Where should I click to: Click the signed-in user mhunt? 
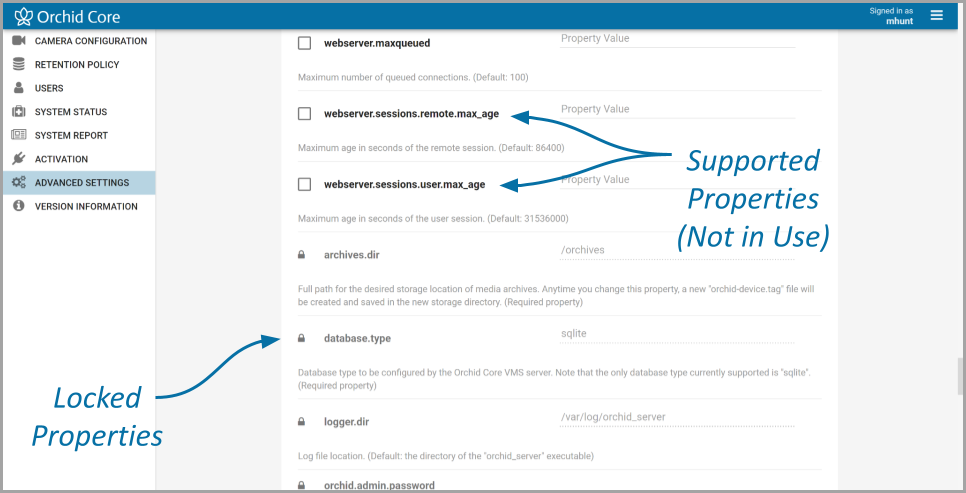point(899,21)
